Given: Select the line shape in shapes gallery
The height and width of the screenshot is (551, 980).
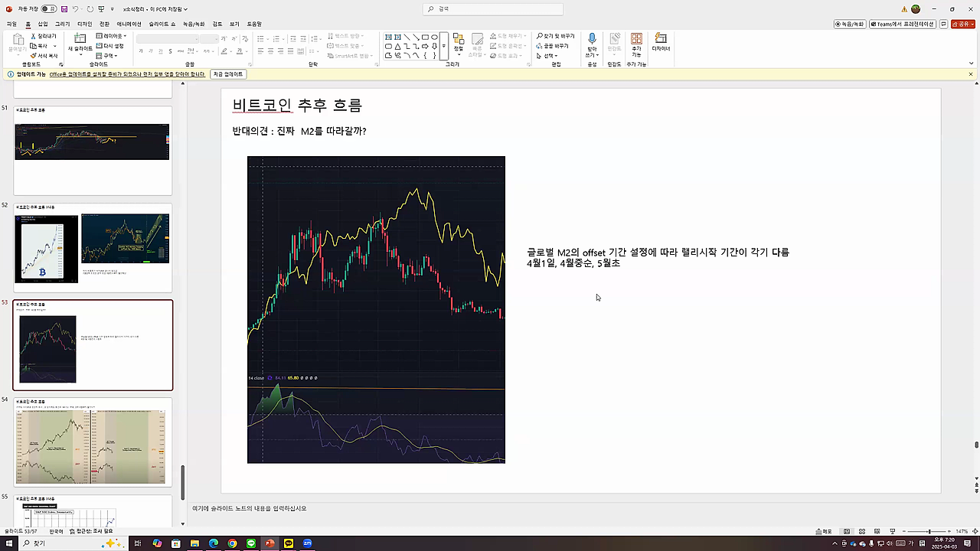Looking at the screenshot, I should (407, 37).
